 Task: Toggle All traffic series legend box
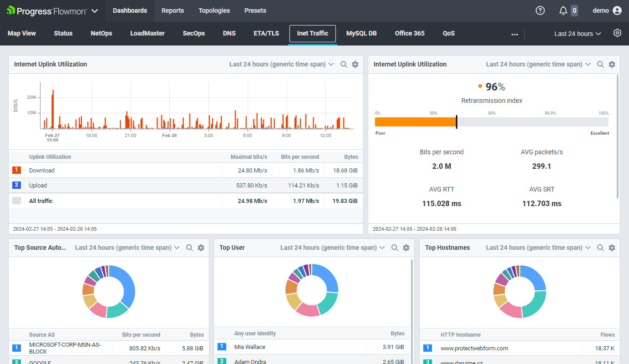(16, 201)
